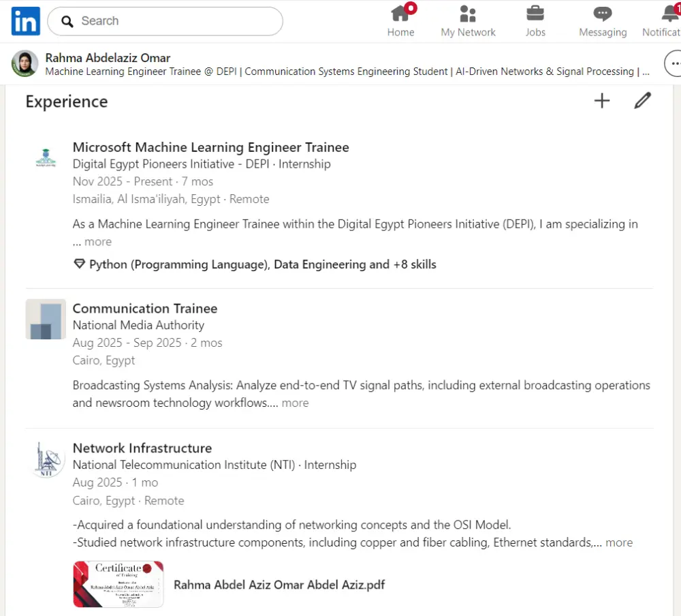Click the NTI institute logo
Image resolution: width=681 pixels, height=616 pixels.
pos(47,459)
